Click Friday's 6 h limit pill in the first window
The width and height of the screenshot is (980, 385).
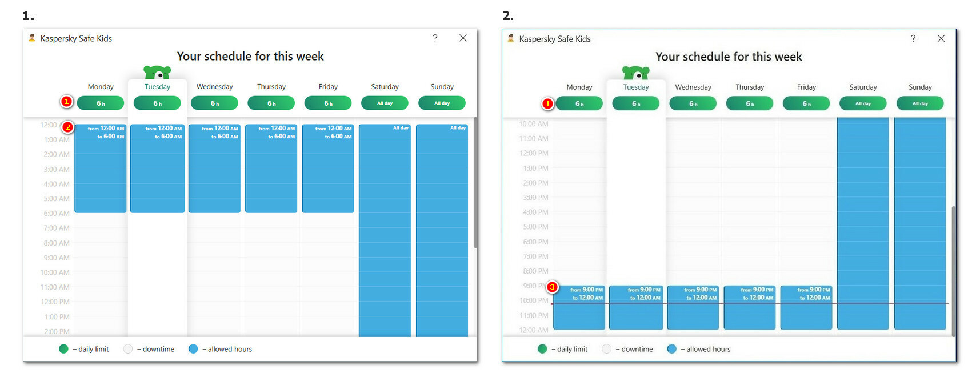pyautogui.click(x=328, y=103)
